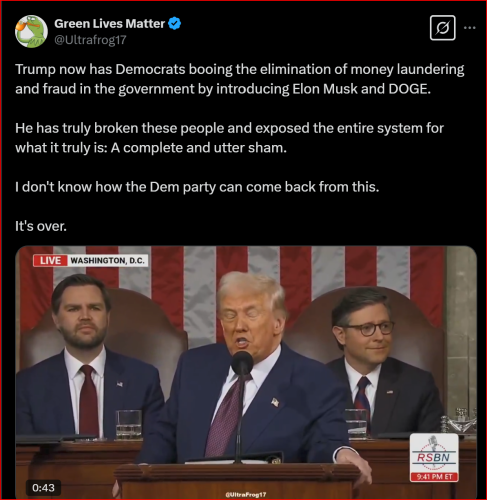Image resolution: width=487 pixels, height=500 pixels.
Task: Click the 0:43 video duration badge
Action: (x=43, y=488)
